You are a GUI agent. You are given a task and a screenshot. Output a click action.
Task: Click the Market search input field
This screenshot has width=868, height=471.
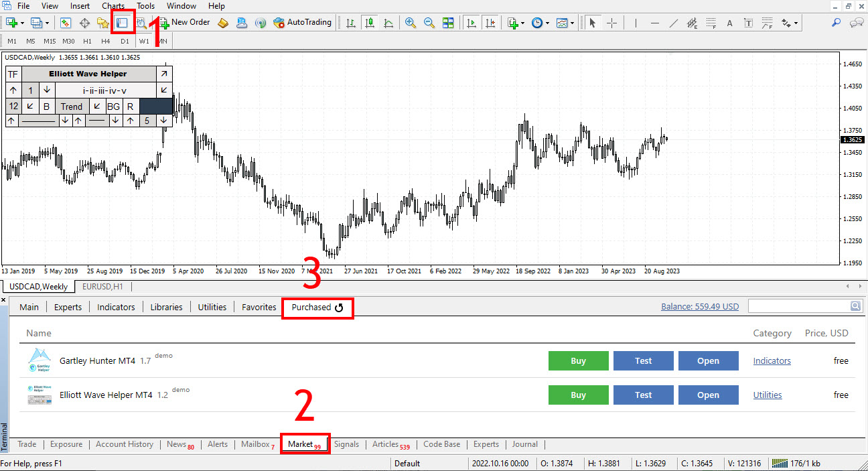(x=798, y=306)
